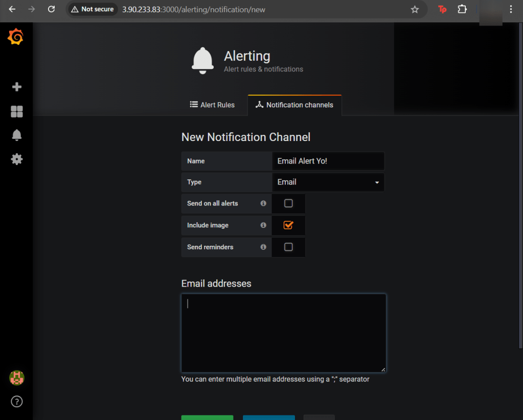Click inside the Email addresses text area

(283, 333)
